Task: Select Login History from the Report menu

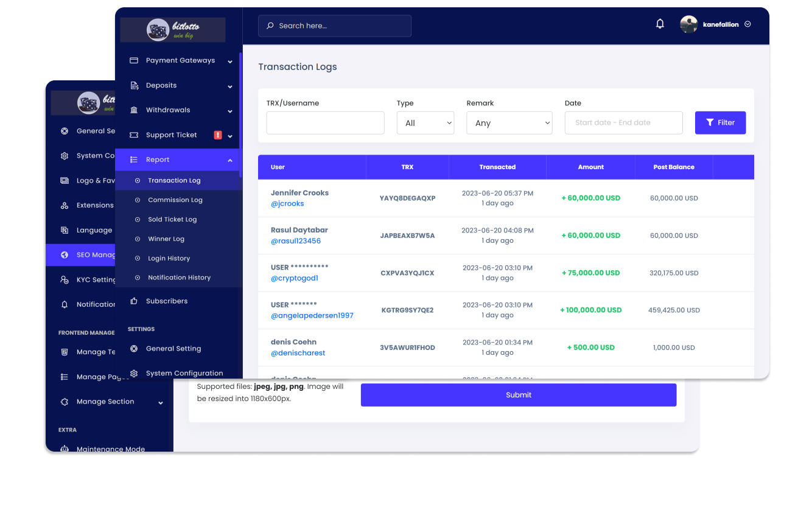Action: click(169, 259)
